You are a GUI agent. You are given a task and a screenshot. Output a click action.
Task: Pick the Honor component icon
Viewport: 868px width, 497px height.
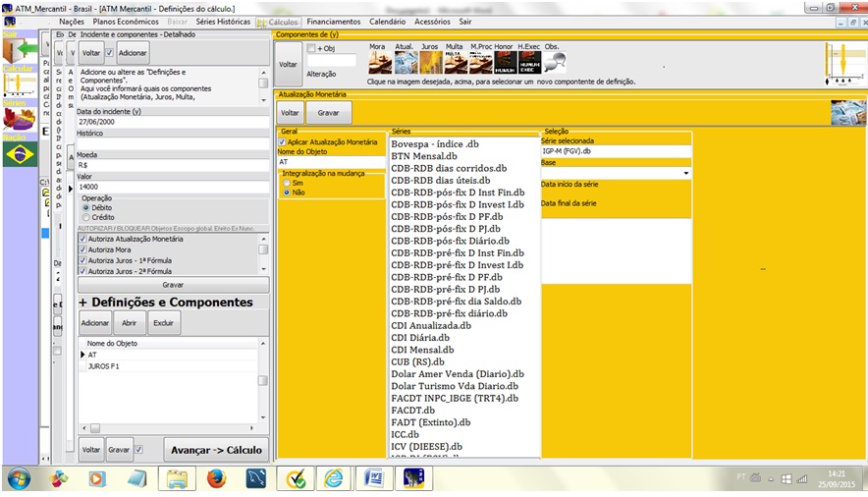point(505,64)
